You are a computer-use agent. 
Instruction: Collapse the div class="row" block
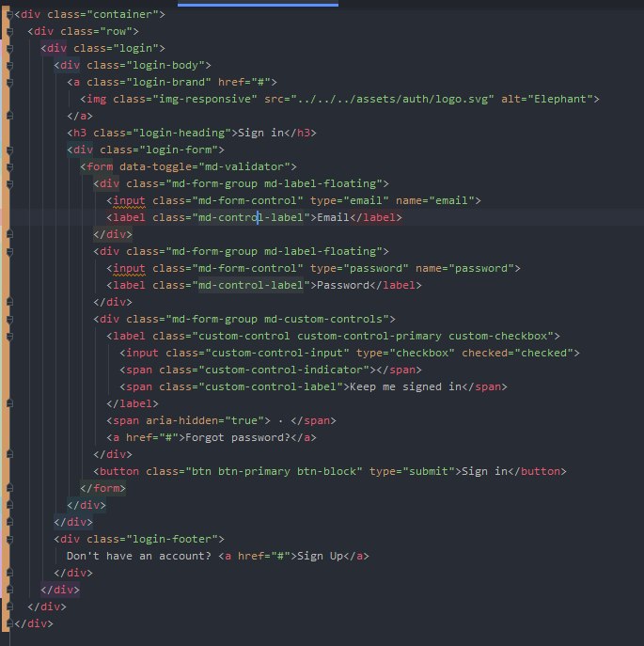[10, 31]
